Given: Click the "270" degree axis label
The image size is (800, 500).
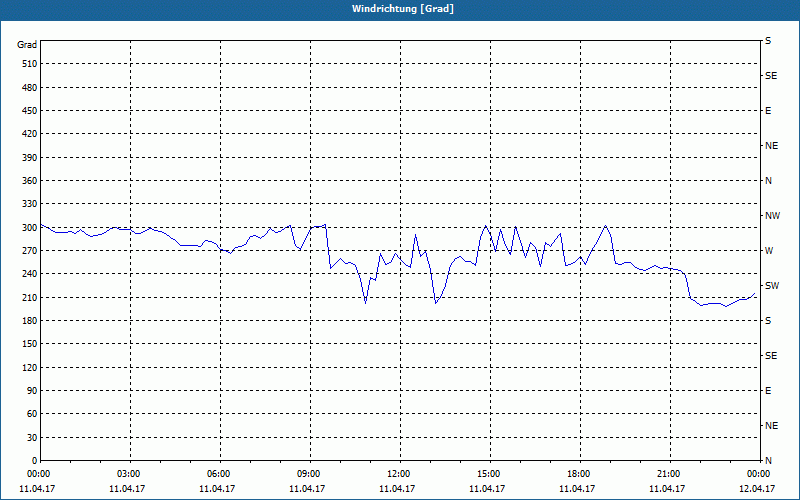Looking at the screenshot, I should [x=30, y=251].
